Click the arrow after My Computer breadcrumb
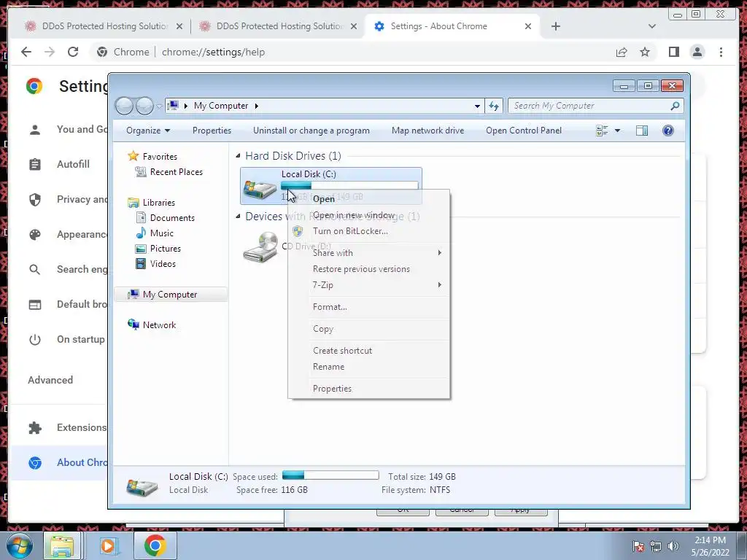Viewport: 747px width, 560px height. point(256,106)
